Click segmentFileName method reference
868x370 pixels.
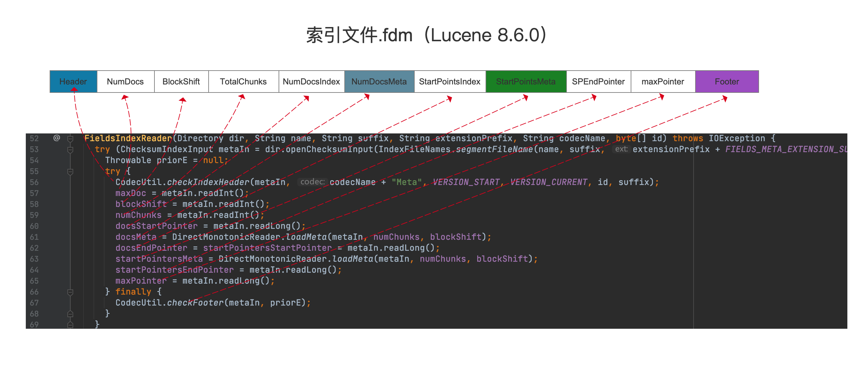(x=494, y=150)
